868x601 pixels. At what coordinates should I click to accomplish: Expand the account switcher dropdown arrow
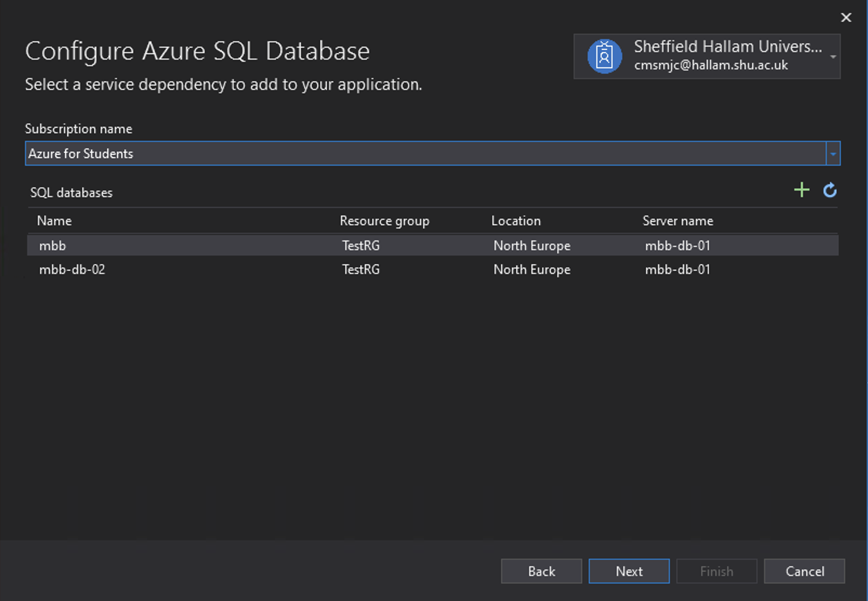833,56
